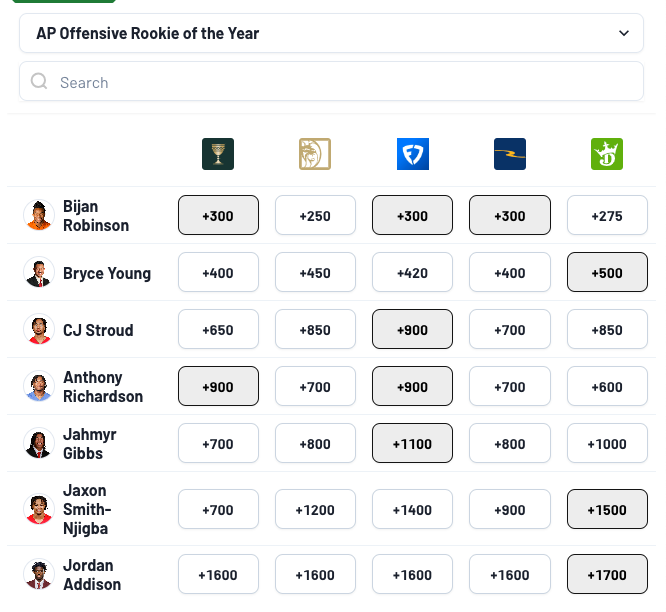Image resolution: width=666 pixels, height=612 pixels.
Task: Choose Jaxon Smith-Njigba +1500 odds
Action: (607, 509)
